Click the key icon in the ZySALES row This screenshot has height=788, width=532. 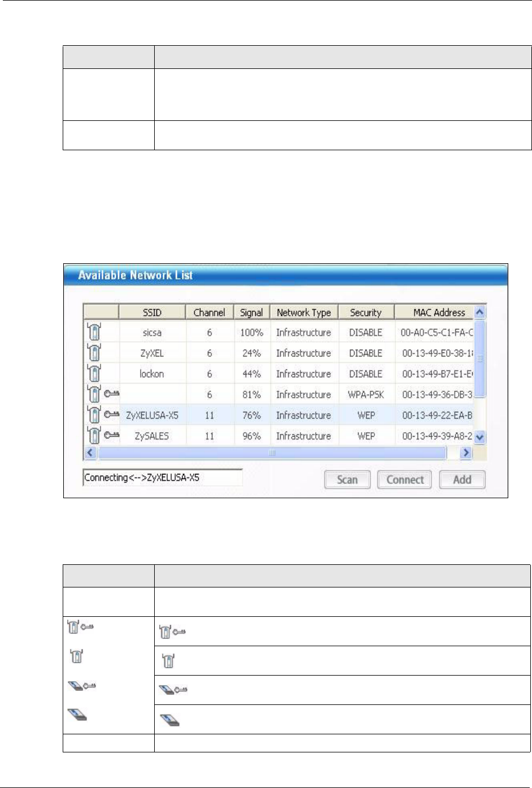111,436
